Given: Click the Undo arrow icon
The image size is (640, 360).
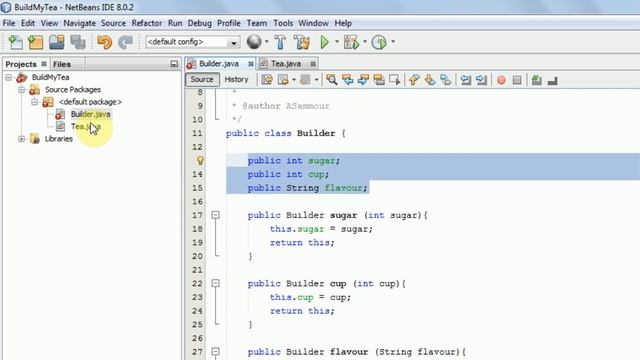Looking at the screenshot, I should coord(104,42).
